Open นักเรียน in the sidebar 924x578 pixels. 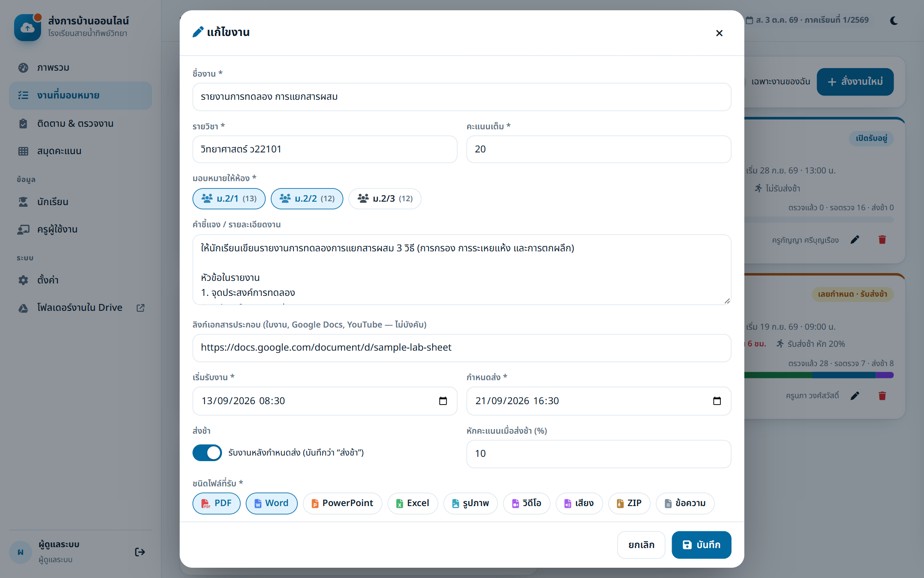[80, 202]
